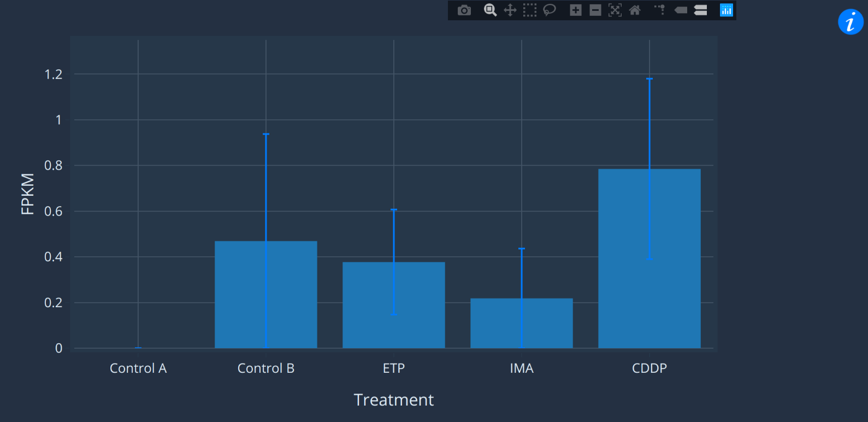
Task: Reset axes with the home icon
Action: [x=635, y=10]
